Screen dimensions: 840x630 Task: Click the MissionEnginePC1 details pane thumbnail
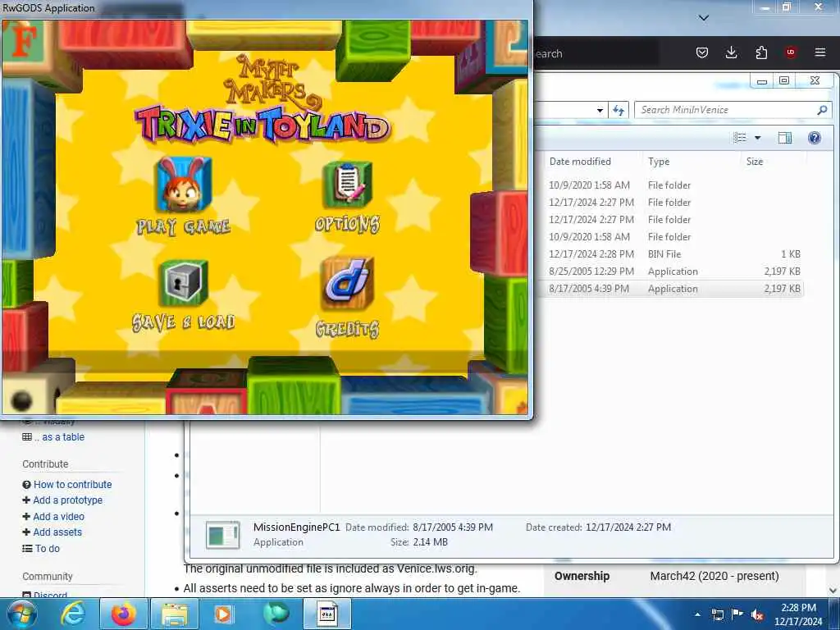coord(222,535)
